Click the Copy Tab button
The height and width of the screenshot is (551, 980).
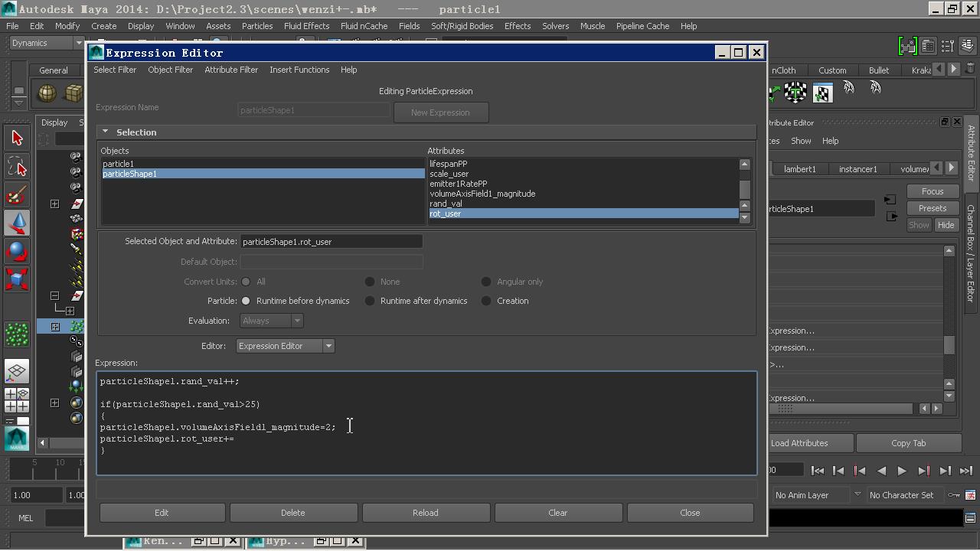tap(908, 443)
